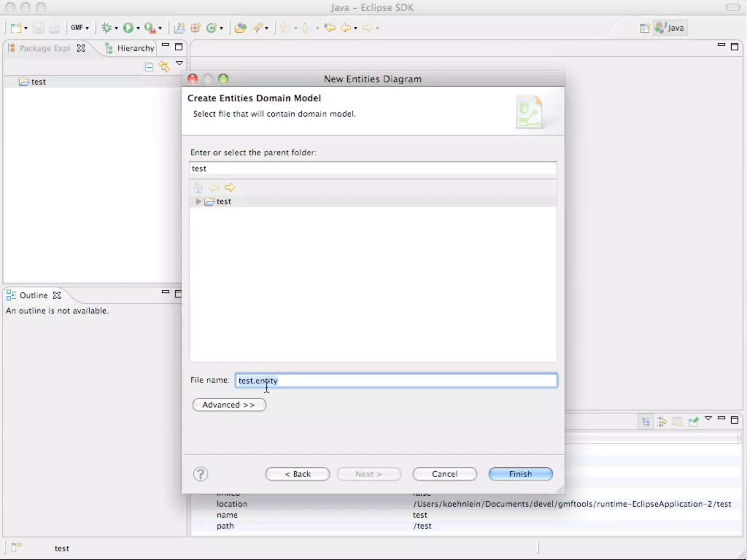747x560 pixels.
Task: Click the Debug bug icon
Action: (107, 28)
